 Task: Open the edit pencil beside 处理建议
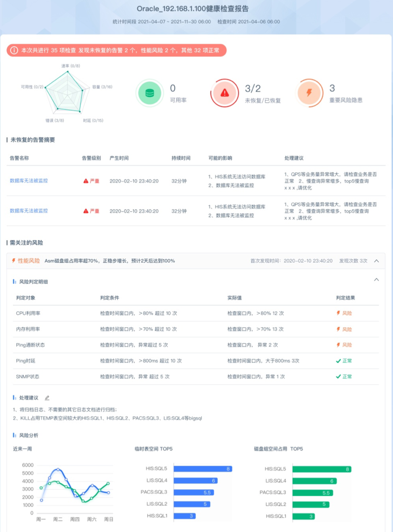pyautogui.click(x=47, y=397)
